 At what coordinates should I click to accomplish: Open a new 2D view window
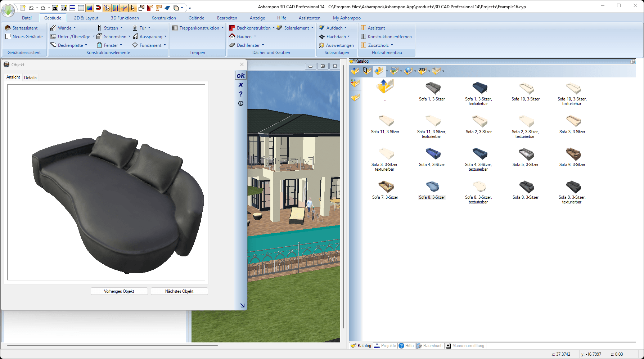[55, 8]
